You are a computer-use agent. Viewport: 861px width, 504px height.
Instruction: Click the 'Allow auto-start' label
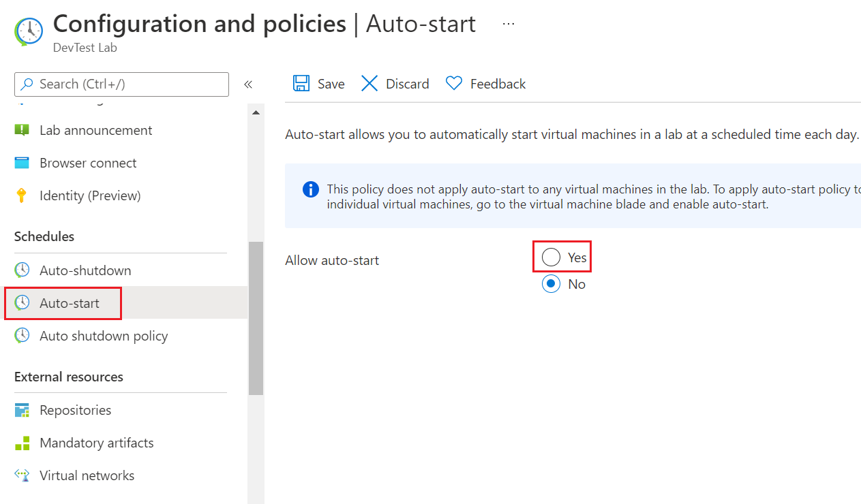tap(332, 260)
